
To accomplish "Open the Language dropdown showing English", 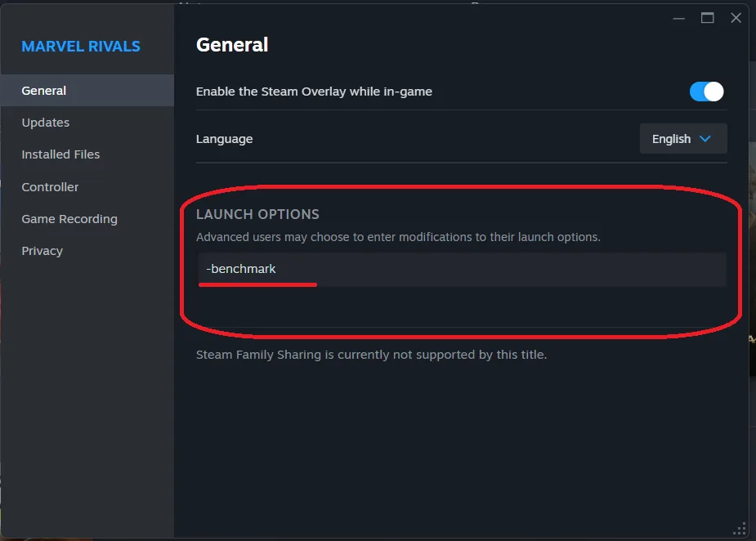I will 683,139.
